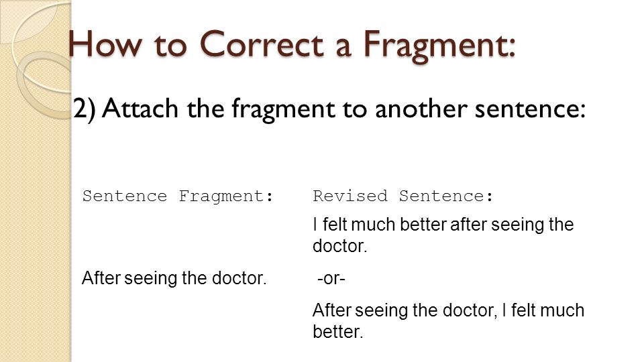Click the decorative circle graphic on the left

pos(43,84)
